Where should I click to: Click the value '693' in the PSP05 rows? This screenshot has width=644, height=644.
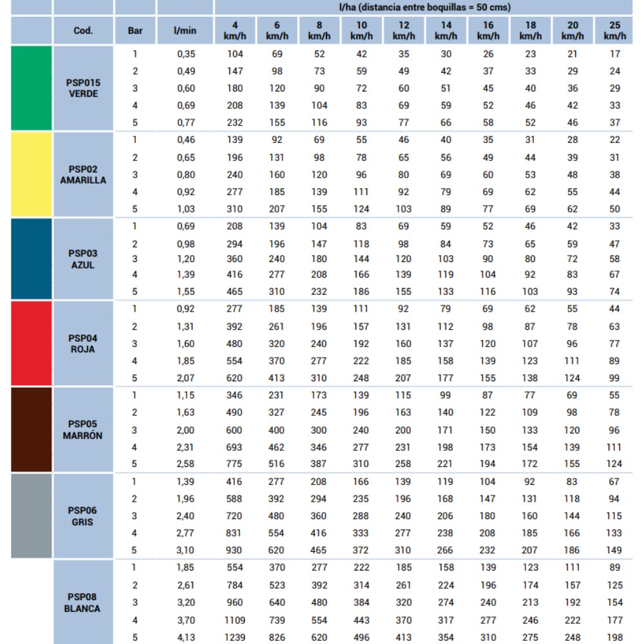(234, 448)
